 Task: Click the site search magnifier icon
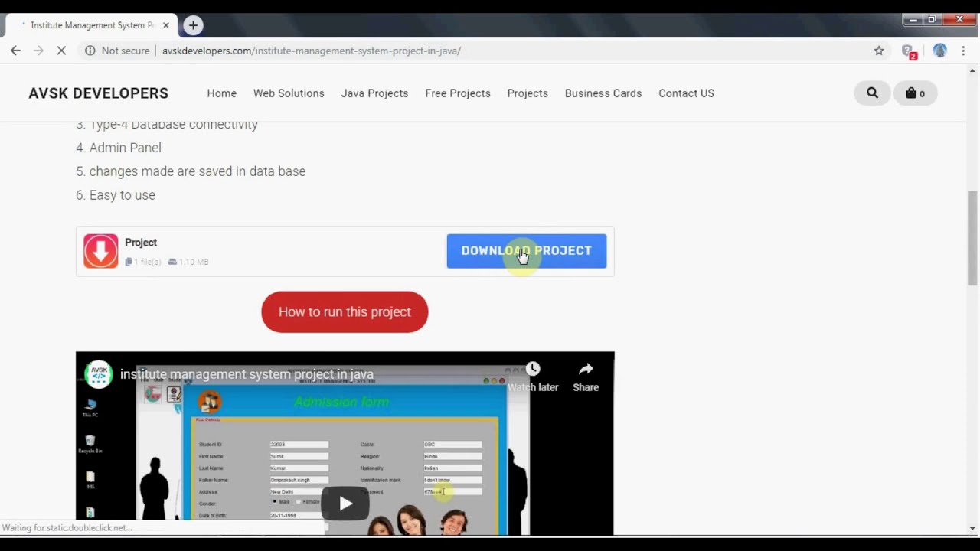(872, 93)
